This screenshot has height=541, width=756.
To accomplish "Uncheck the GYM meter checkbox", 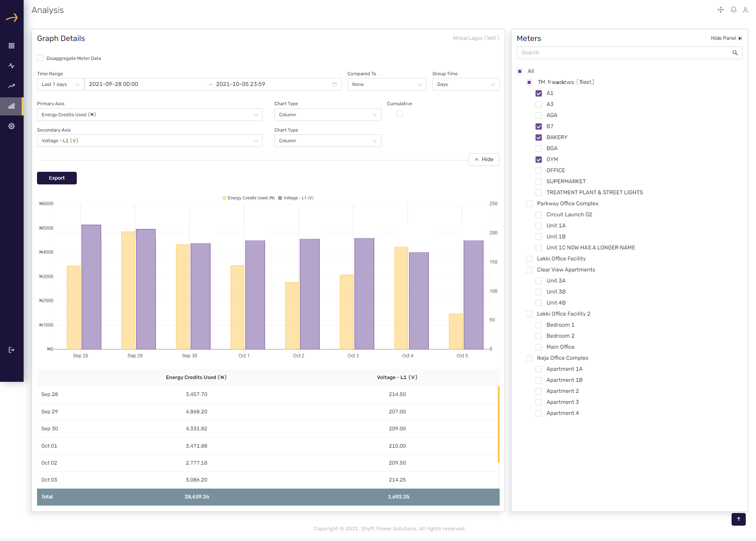I will [x=539, y=160].
